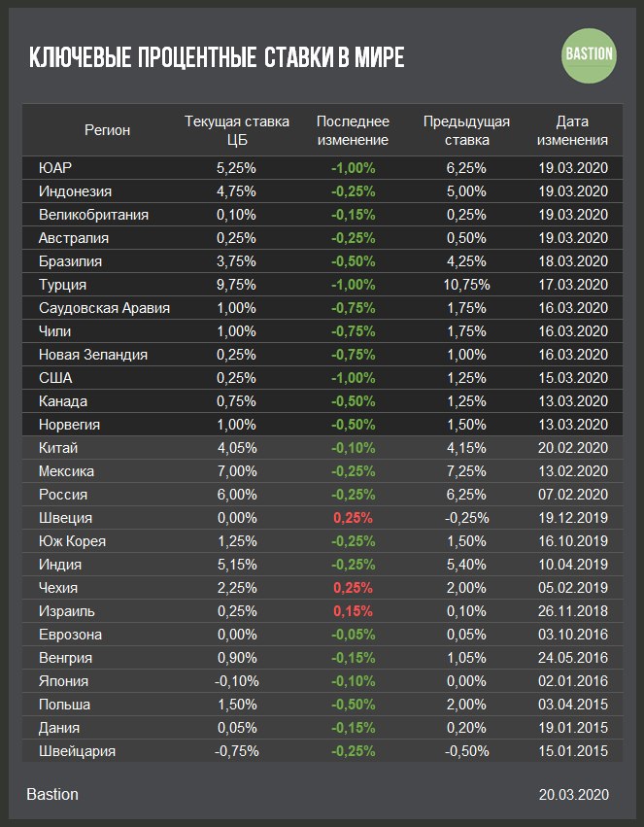Click Sweden's red 0,25% change value
This screenshot has height=827, width=644.
tap(354, 518)
